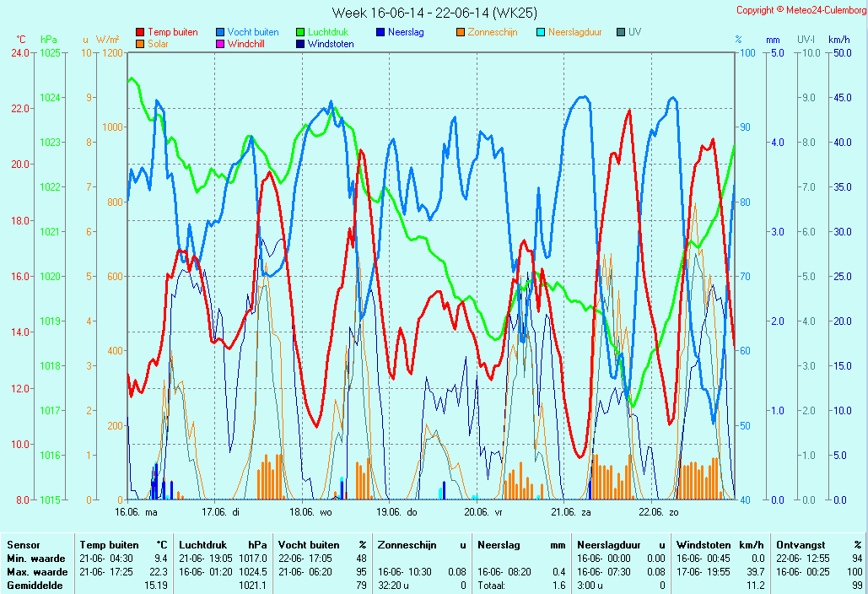
Task: Click the Sensor column header in table
Action: click(x=24, y=545)
